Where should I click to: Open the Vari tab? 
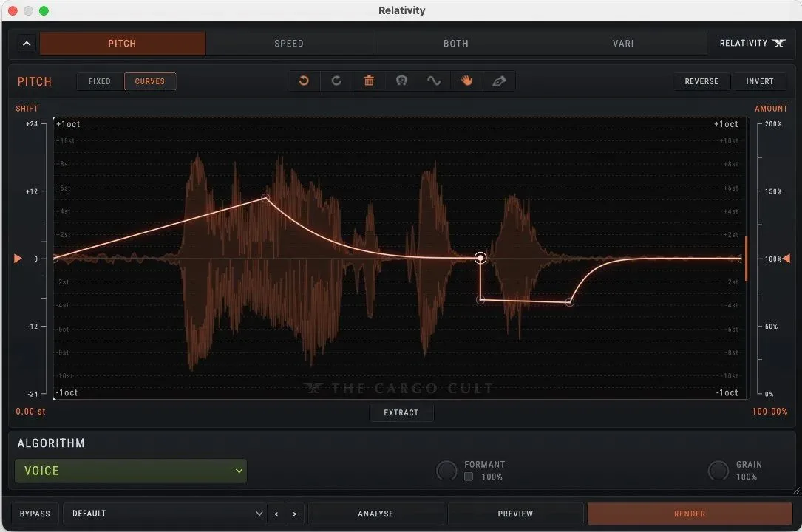pyautogui.click(x=623, y=44)
